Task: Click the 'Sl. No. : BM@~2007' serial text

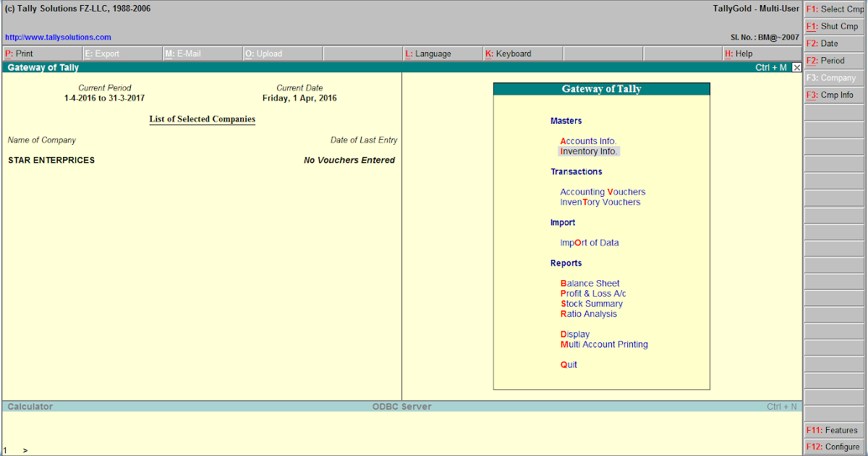Action: [x=765, y=37]
